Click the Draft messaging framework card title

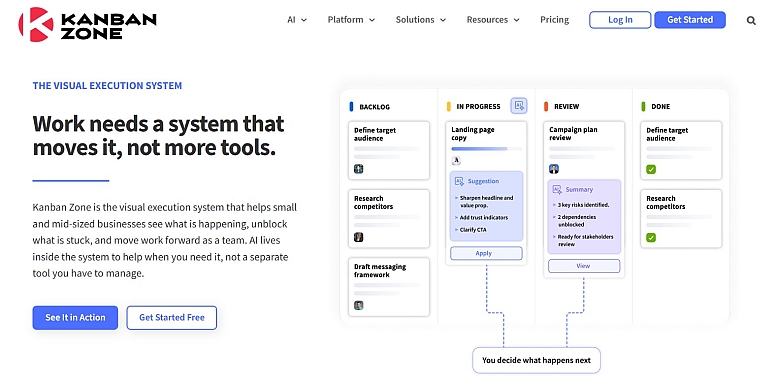point(380,271)
